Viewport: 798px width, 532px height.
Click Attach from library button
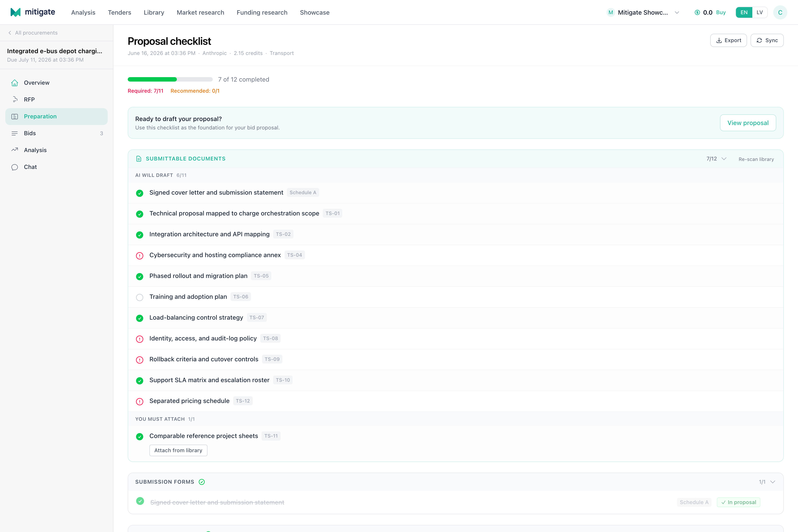[178, 450]
